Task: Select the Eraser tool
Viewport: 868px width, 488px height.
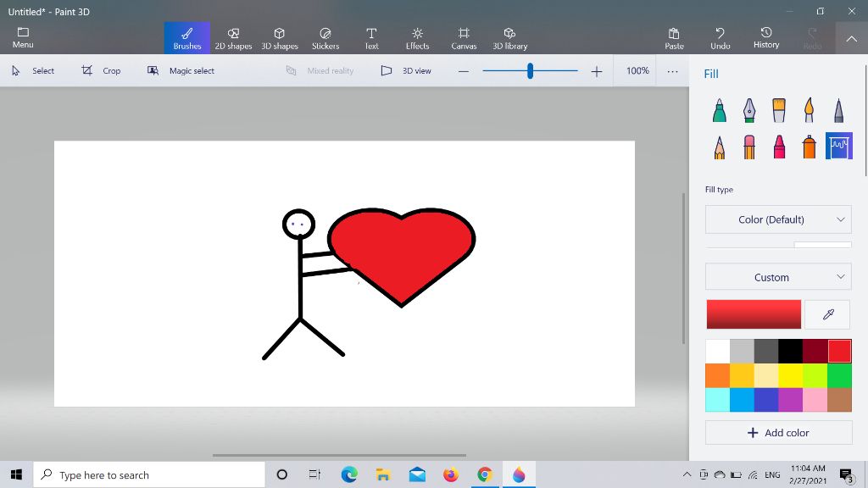Action: click(x=749, y=147)
